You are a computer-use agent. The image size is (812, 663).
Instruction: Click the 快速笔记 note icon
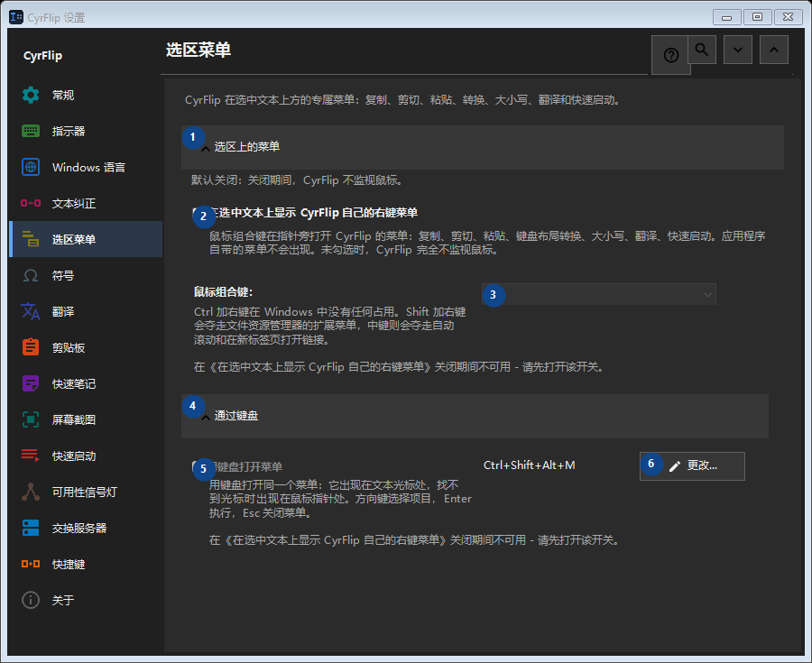[x=31, y=383]
